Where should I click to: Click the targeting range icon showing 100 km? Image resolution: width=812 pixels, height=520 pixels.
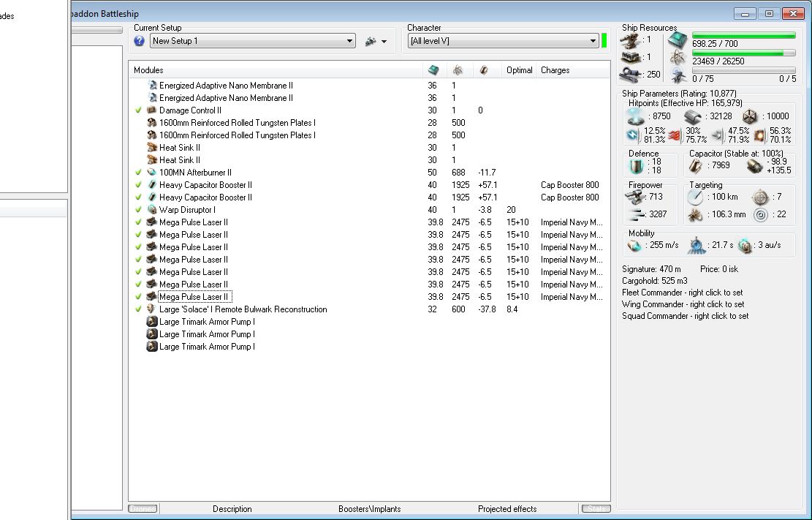click(695, 197)
